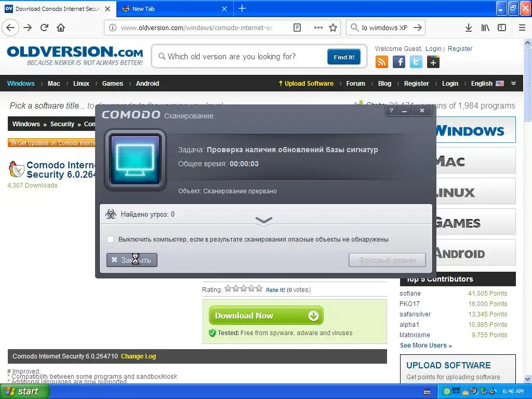Select the Linux nav menu item
The image size is (532, 399).
tap(81, 84)
